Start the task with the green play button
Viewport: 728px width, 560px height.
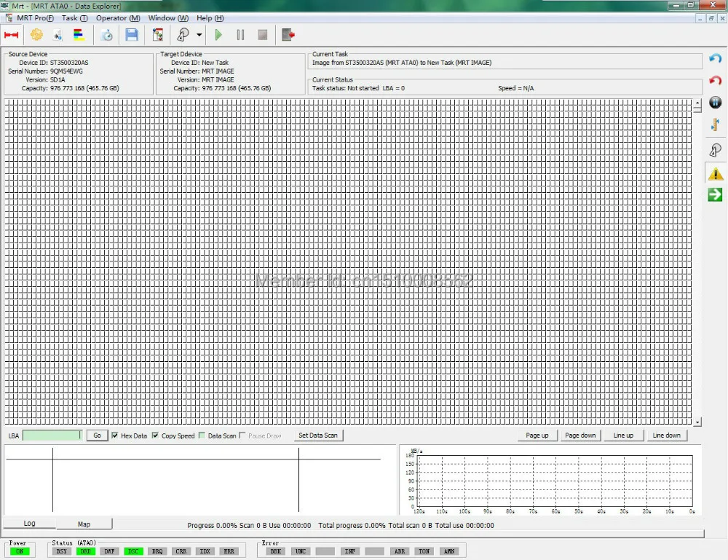pos(218,35)
